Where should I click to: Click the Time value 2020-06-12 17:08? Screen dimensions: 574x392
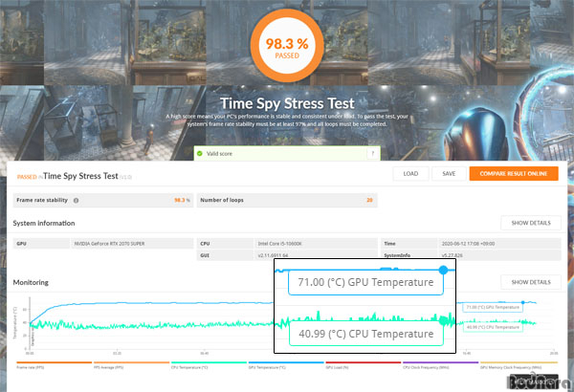468,244
